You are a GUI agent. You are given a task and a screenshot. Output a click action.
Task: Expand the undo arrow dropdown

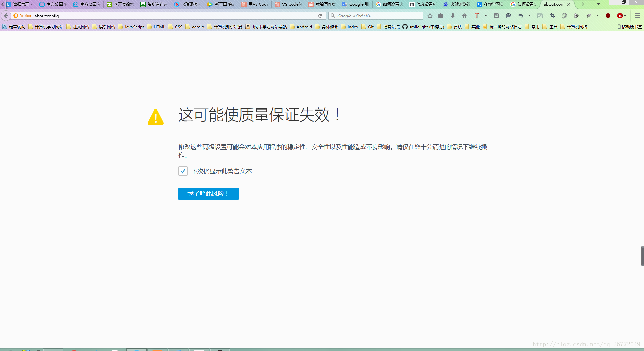529,16
